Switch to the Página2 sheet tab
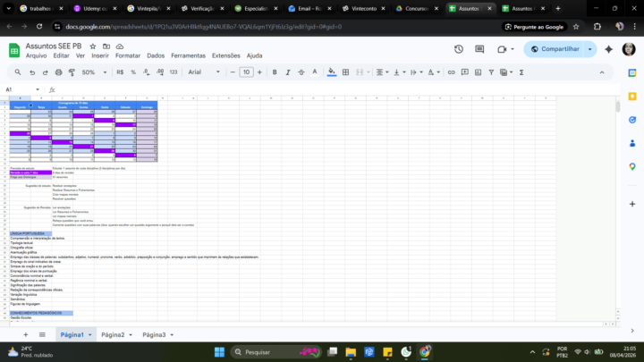 click(x=113, y=335)
